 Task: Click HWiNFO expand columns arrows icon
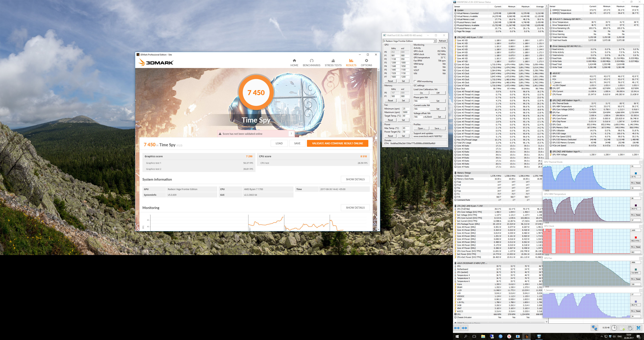pos(457,328)
